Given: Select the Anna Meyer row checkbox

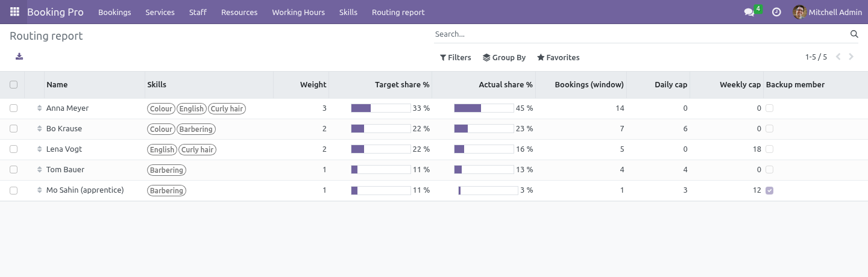Looking at the screenshot, I should click(x=13, y=108).
